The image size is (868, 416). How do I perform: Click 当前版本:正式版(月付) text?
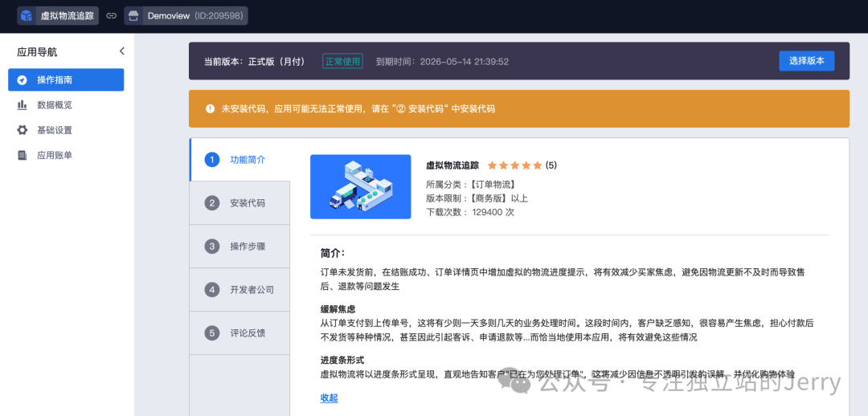pos(254,61)
